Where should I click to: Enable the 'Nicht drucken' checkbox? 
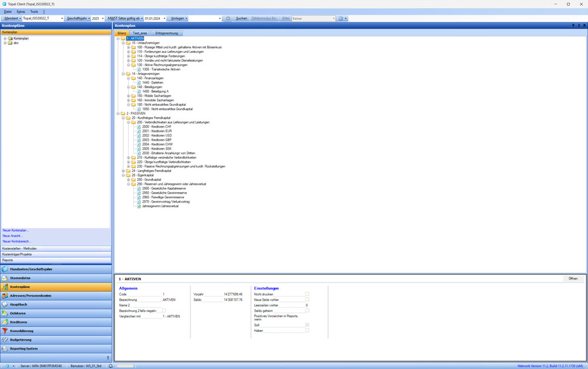point(307,294)
